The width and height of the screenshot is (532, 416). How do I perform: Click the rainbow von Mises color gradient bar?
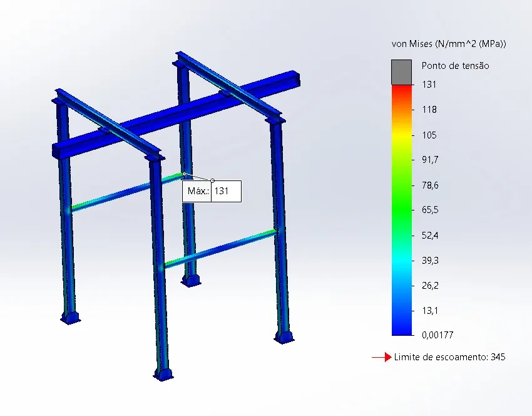click(x=401, y=211)
